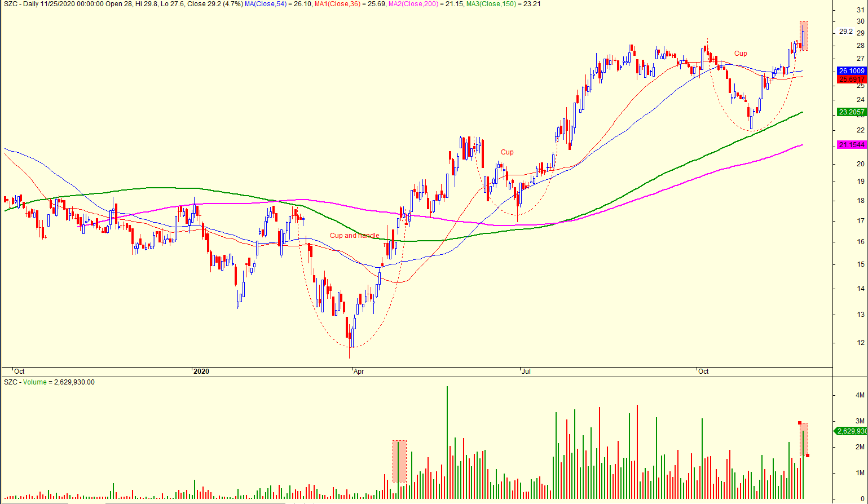Click the "Cup and handle" annotation text
The image size is (868, 504).
(x=354, y=236)
